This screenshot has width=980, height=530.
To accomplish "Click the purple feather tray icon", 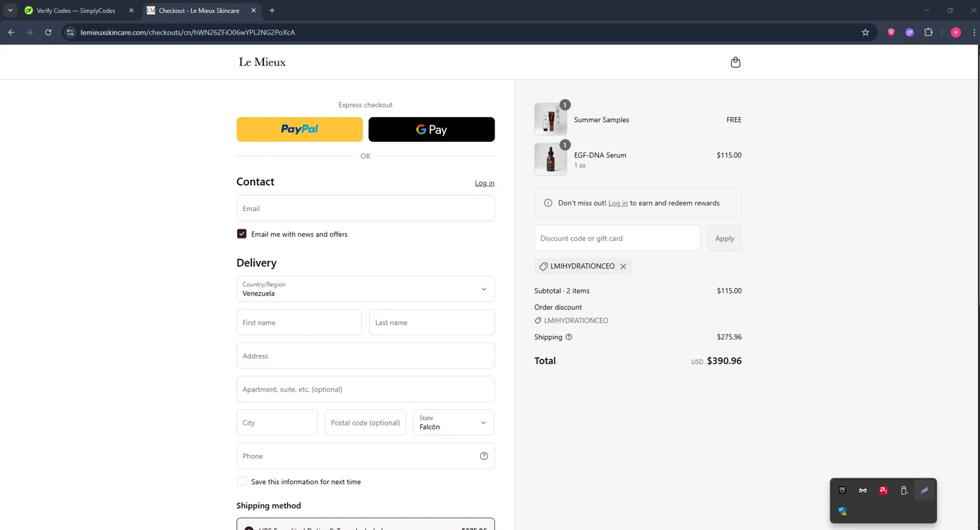I will pos(924,490).
